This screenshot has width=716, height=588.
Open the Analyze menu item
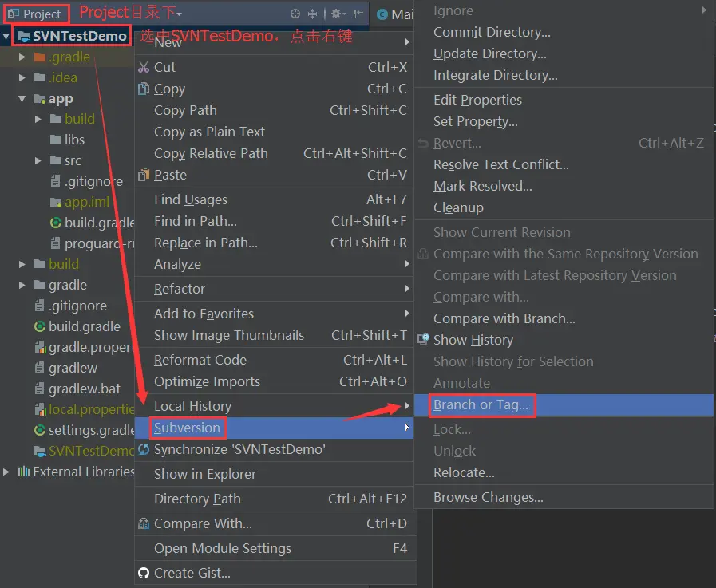point(275,264)
